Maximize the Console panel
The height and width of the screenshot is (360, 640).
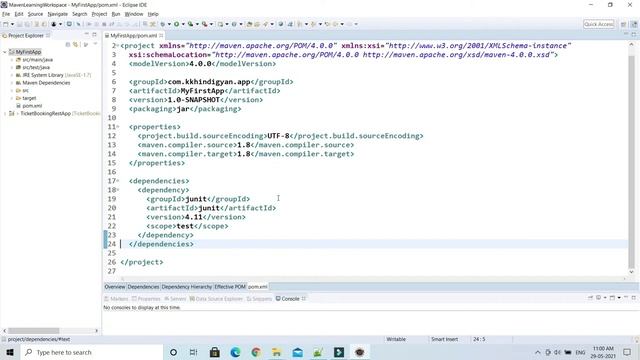click(634, 298)
